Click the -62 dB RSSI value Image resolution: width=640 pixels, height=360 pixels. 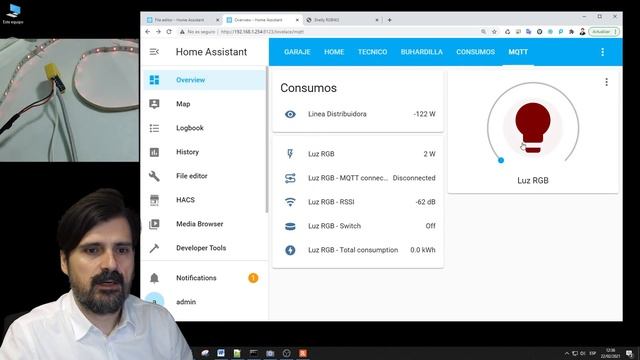coord(425,202)
